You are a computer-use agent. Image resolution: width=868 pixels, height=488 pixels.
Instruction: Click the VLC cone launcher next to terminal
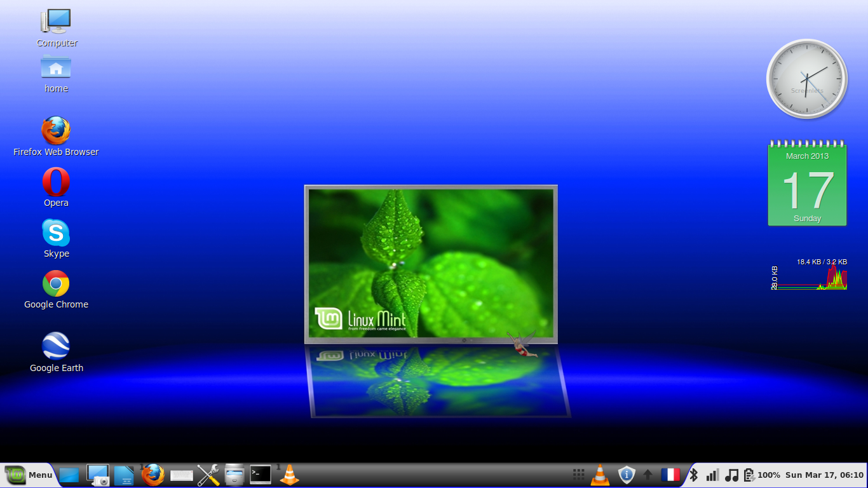[290, 475]
